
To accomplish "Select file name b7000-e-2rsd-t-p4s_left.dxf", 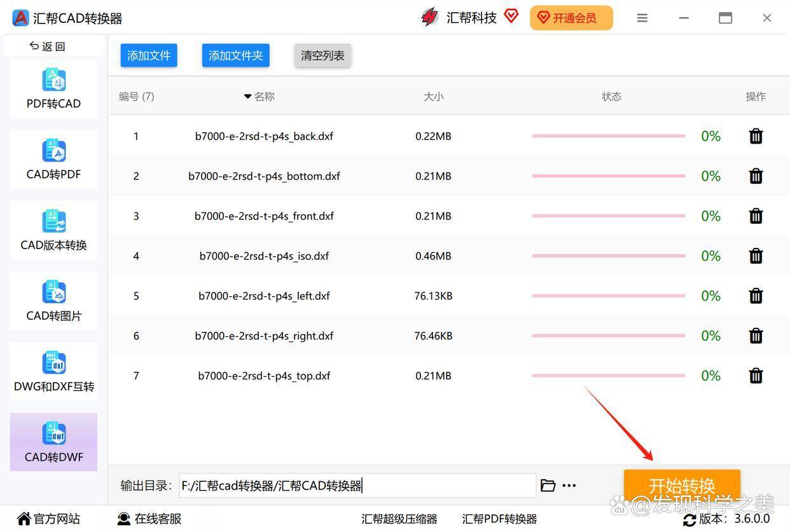I will click(x=264, y=296).
